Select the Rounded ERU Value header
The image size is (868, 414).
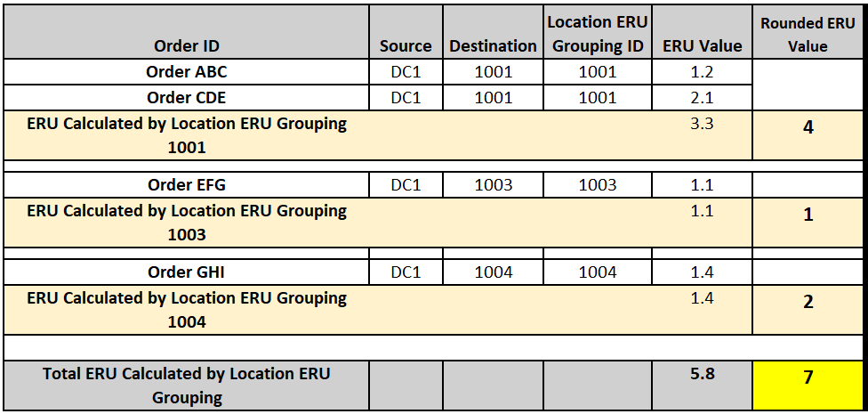point(808,34)
